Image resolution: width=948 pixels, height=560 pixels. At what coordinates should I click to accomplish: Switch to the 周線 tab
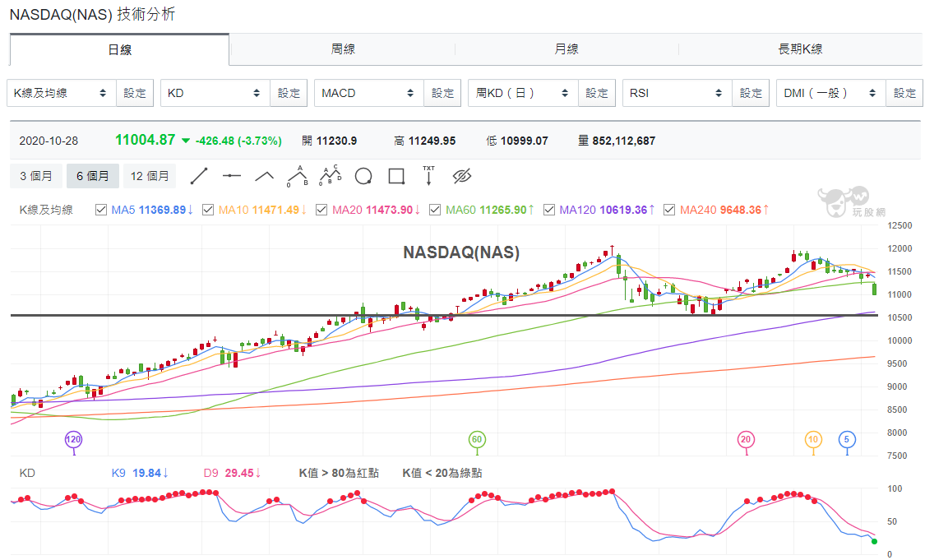tap(343, 49)
